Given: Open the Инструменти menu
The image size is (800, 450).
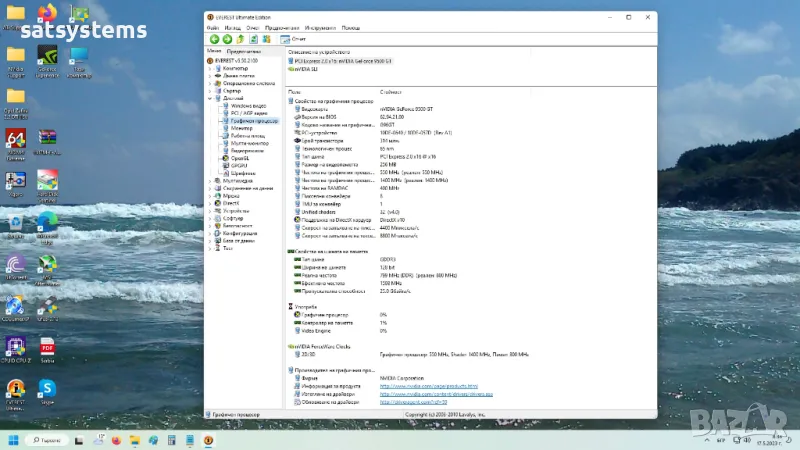Looking at the screenshot, I should 319,28.
